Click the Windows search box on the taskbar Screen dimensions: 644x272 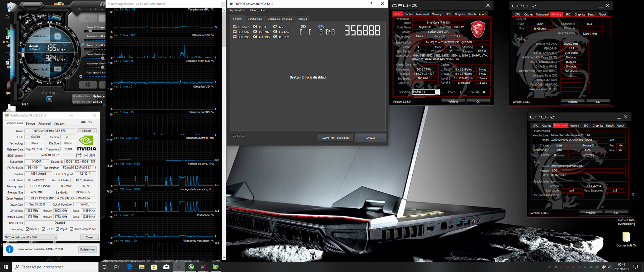point(55,267)
